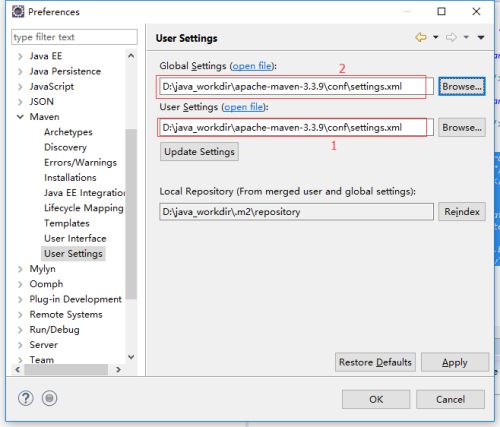
Task: Select the Maven tree item label
Action: (x=44, y=117)
